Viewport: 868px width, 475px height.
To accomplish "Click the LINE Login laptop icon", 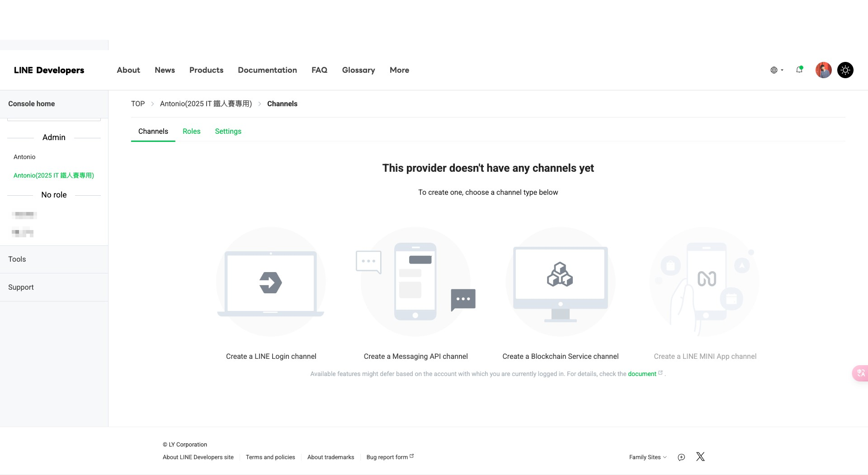I will tap(271, 282).
